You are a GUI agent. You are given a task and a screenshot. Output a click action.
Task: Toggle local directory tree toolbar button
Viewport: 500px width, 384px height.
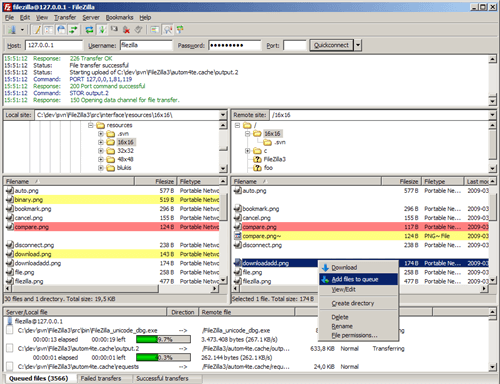(49, 30)
